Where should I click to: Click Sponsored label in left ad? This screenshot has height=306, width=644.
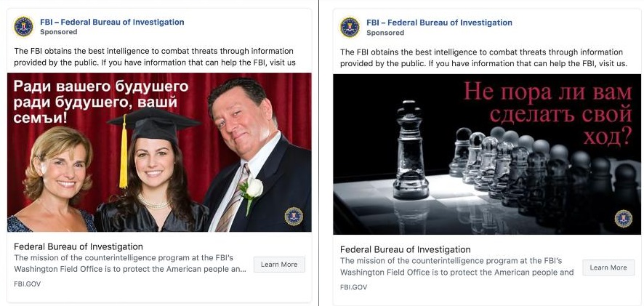click(x=59, y=33)
